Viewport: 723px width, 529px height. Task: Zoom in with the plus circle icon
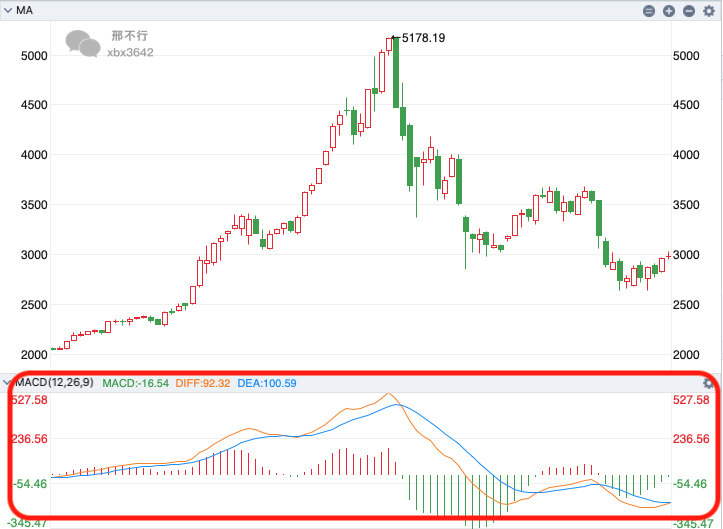tap(669, 10)
